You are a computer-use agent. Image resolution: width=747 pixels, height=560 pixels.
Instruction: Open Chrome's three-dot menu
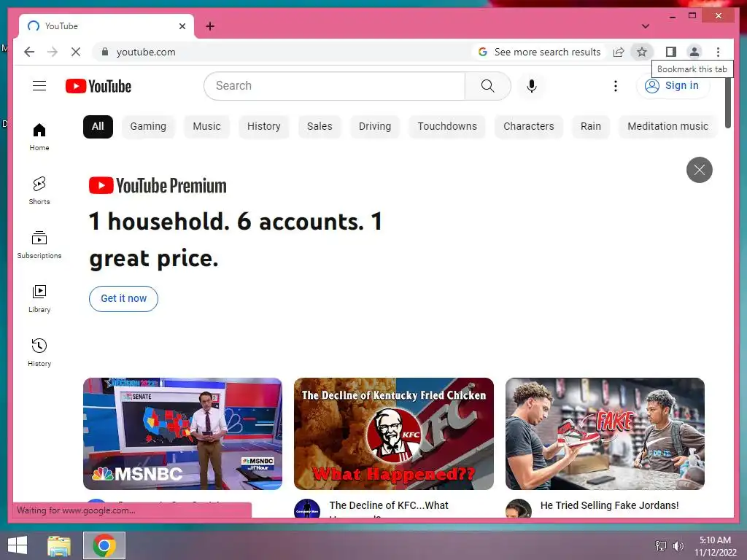pyautogui.click(x=718, y=52)
